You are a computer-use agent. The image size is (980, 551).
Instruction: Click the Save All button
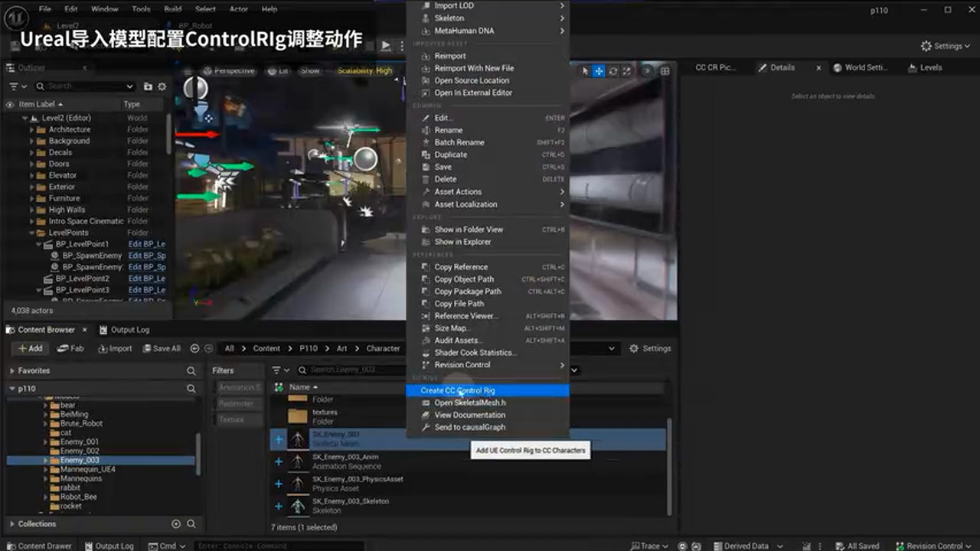coord(160,348)
